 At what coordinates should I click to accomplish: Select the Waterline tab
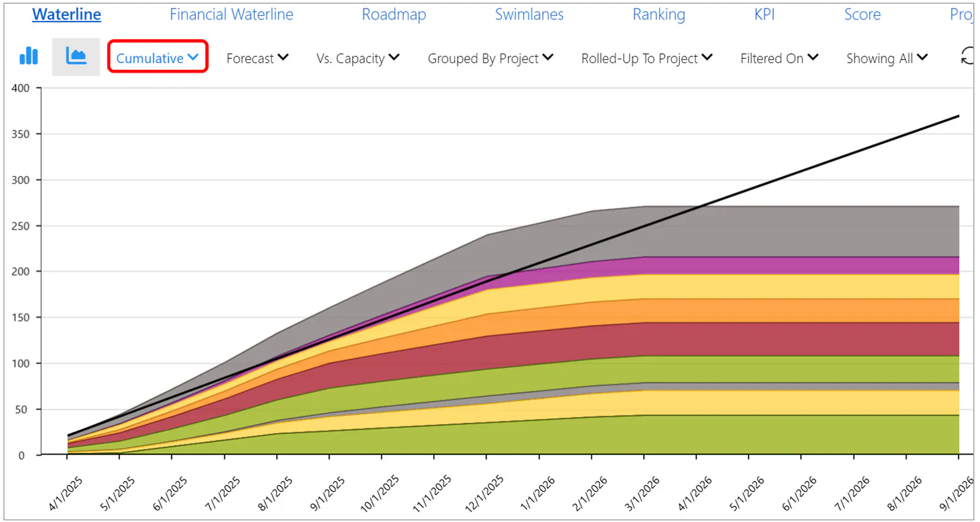coord(67,14)
